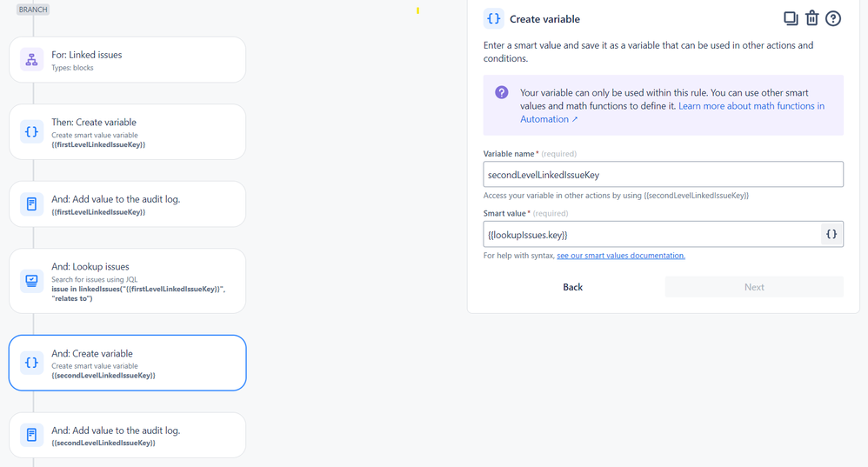The image size is (868, 467).
Task: Click audit log icon for secondLevelLinkedIssueKey step
Action: point(32,435)
